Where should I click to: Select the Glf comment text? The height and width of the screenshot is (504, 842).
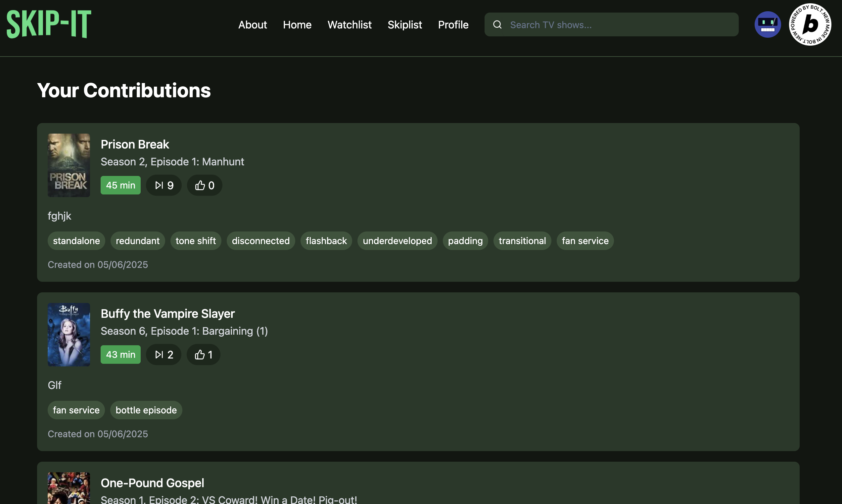pos(54,385)
